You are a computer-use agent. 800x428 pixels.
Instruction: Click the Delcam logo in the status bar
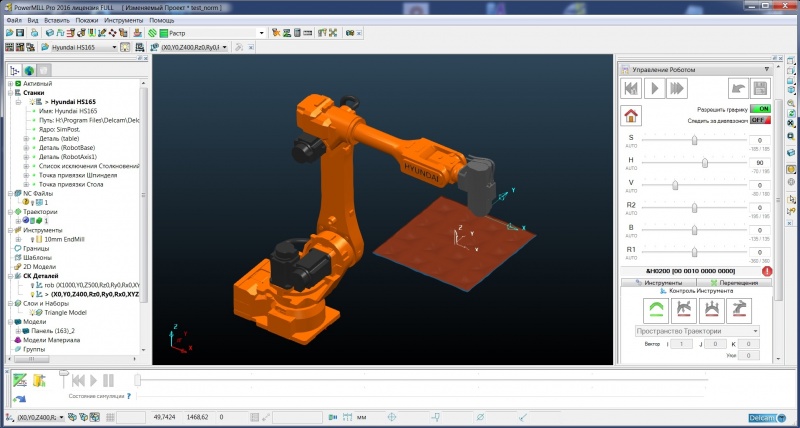tap(769, 418)
